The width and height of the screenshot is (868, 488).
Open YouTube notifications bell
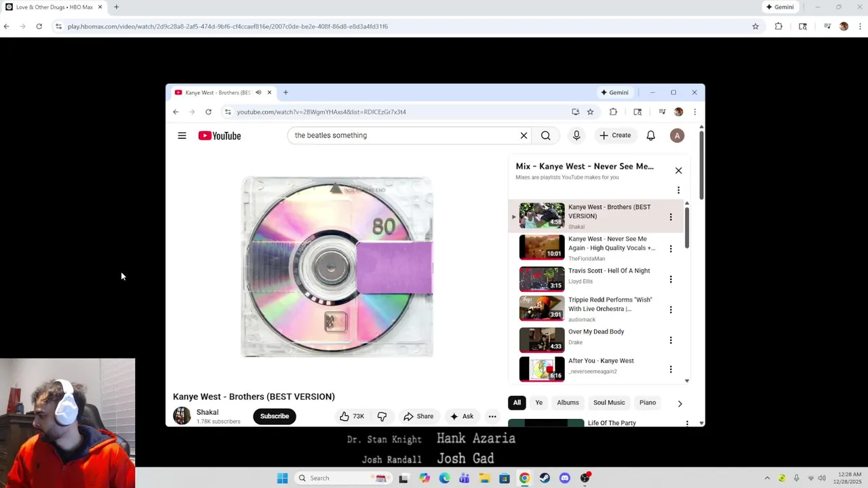point(650,136)
